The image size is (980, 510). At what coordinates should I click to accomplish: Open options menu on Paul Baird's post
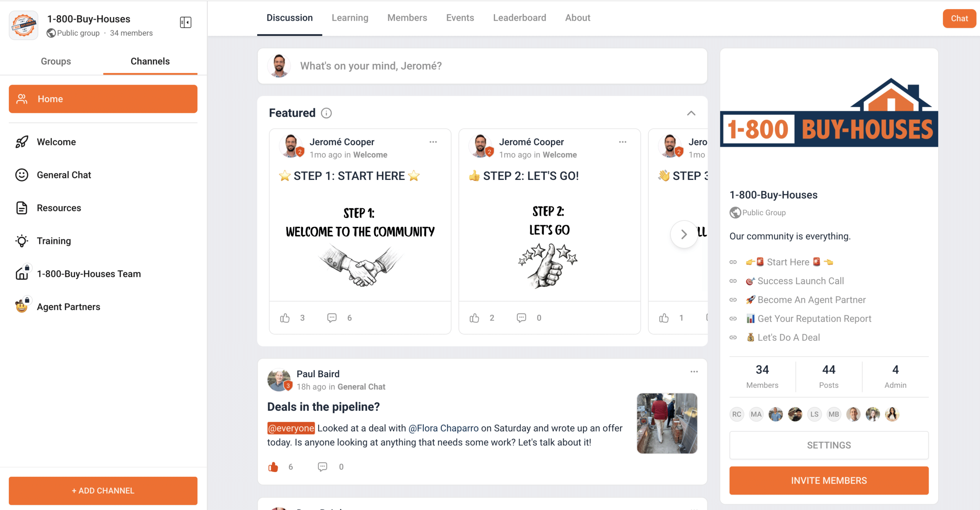[x=694, y=372]
